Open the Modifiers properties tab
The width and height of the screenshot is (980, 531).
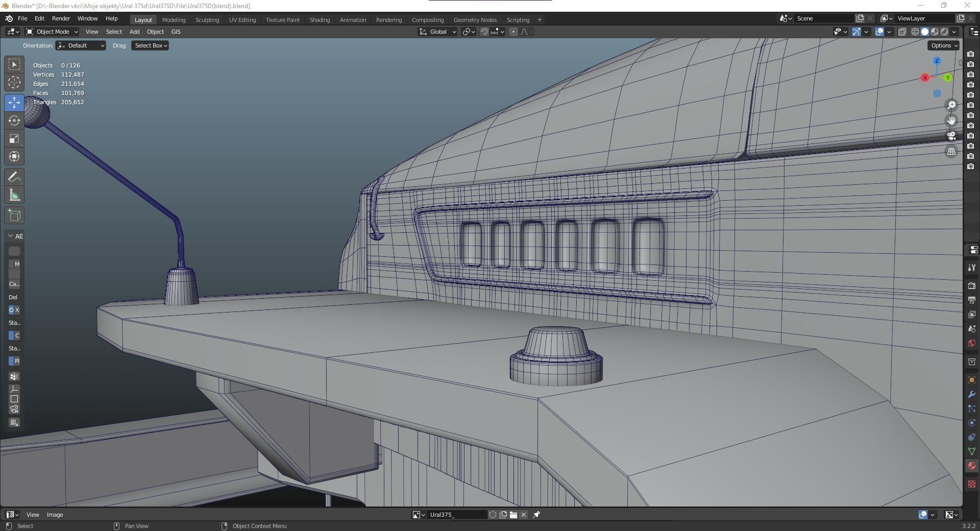(972, 394)
